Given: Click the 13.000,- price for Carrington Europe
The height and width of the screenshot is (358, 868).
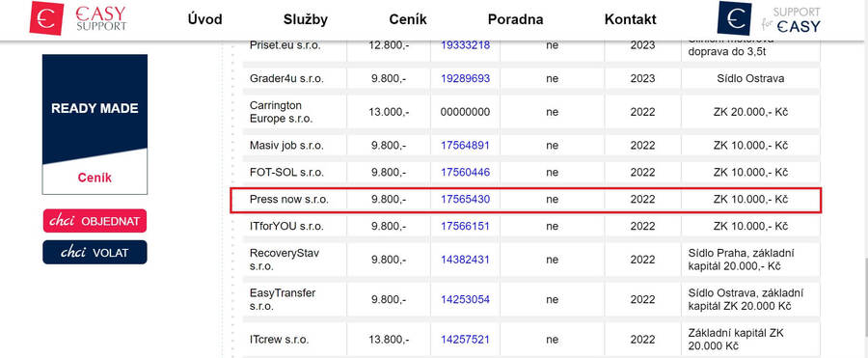Looking at the screenshot, I should [x=389, y=112].
